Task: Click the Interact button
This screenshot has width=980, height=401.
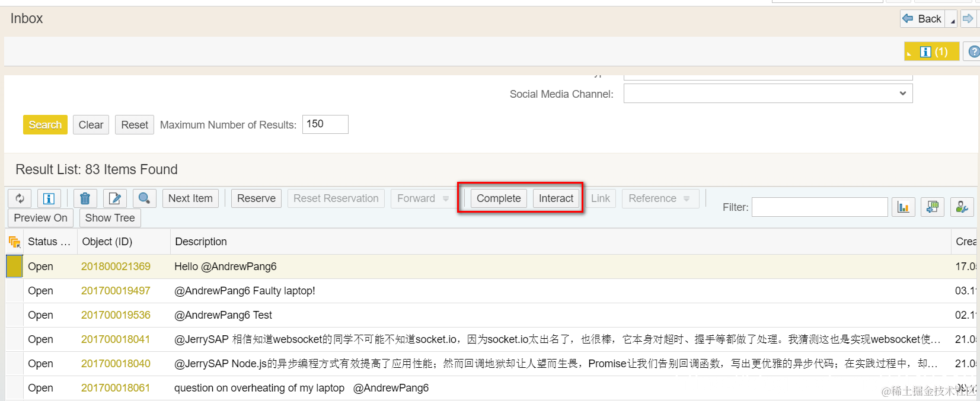Action: 556,198
